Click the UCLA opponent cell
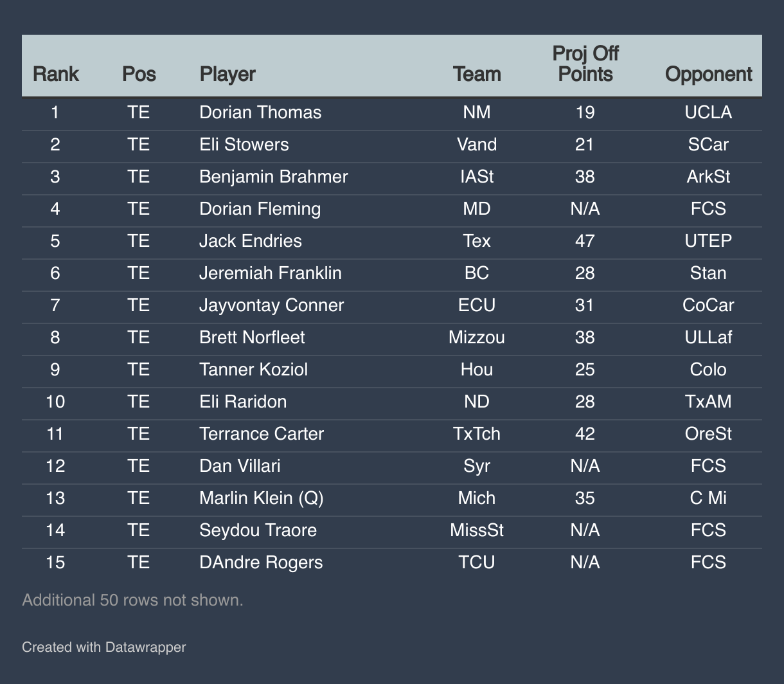 click(x=708, y=113)
